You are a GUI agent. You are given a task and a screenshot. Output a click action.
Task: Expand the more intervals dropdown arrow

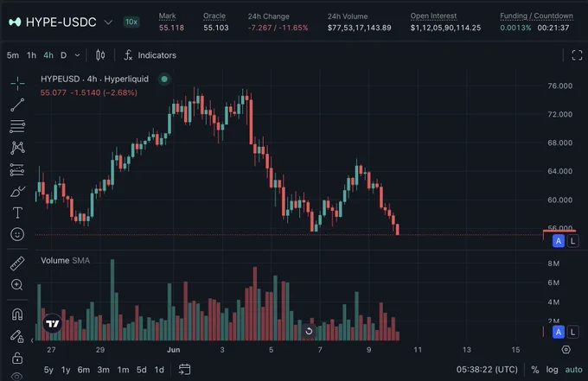point(77,55)
